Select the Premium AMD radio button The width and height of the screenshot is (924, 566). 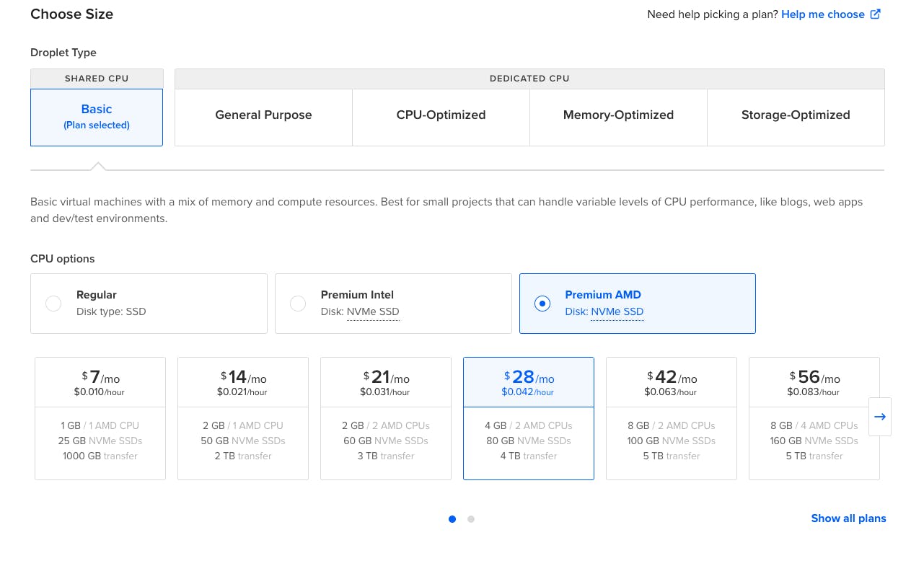[x=542, y=304]
